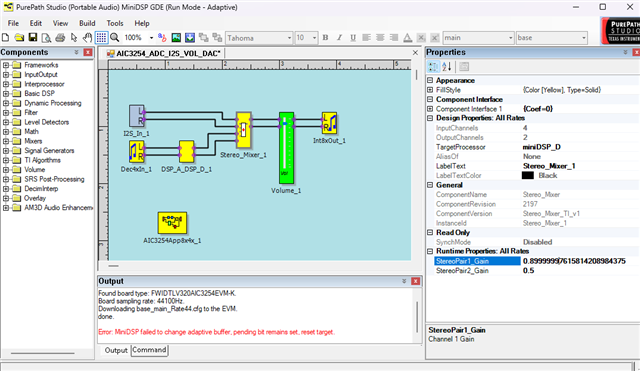
Task: Align text right in the toolbar
Action: pos(394,38)
